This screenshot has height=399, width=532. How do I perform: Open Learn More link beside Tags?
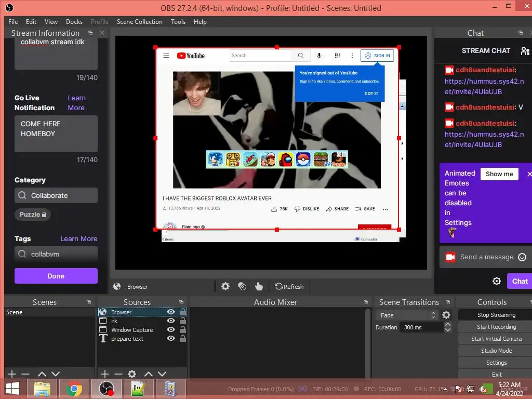click(79, 238)
